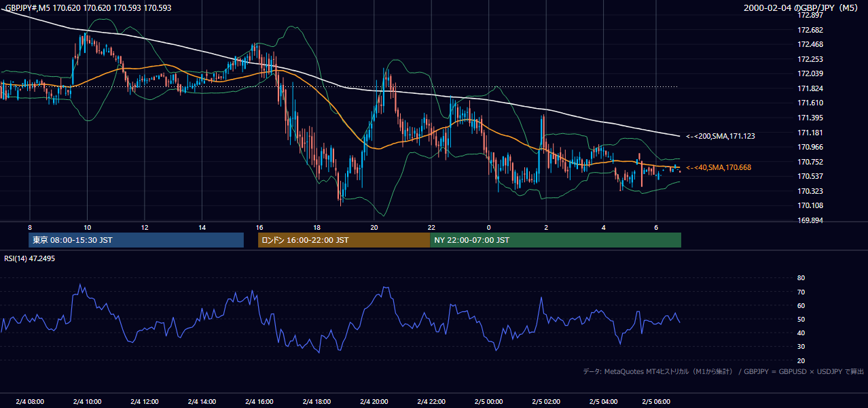Click the price axis value 170.752
This screenshot has width=868, height=408.
pos(810,162)
